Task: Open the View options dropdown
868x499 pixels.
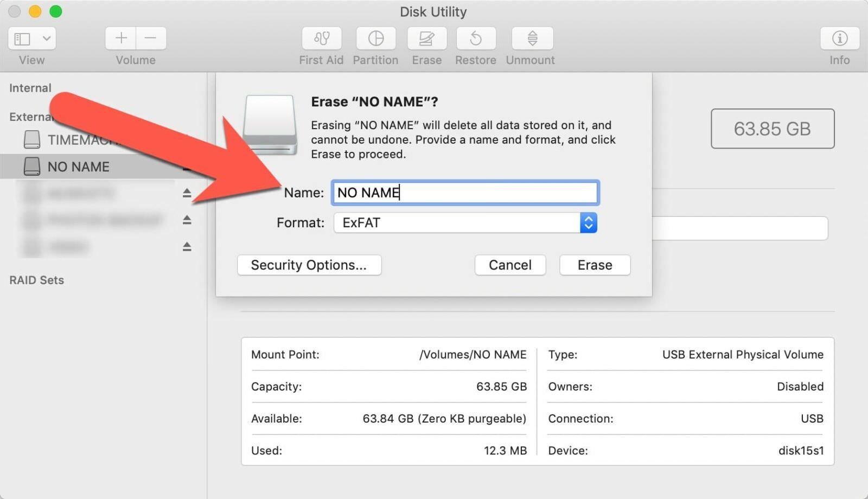Action: click(x=31, y=39)
